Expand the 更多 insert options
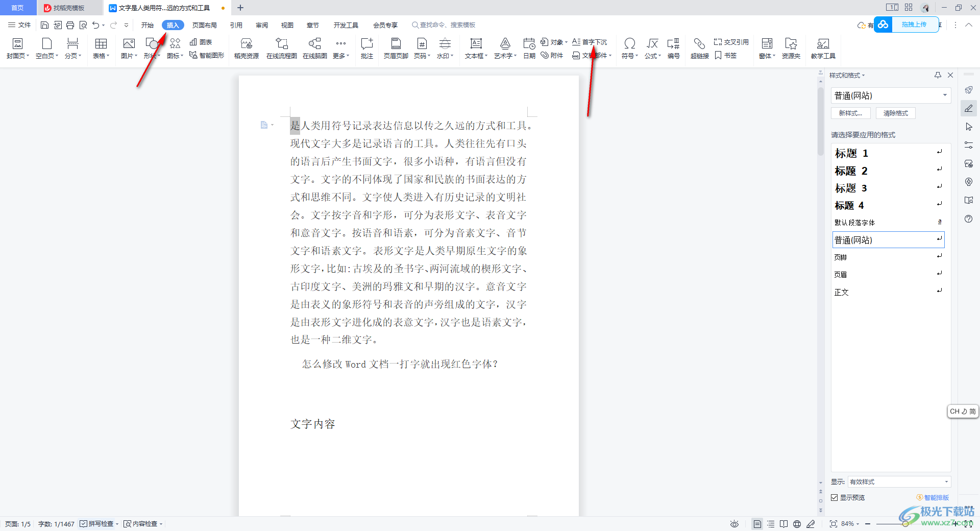Screen dimensions: 980x531 (341, 49)
